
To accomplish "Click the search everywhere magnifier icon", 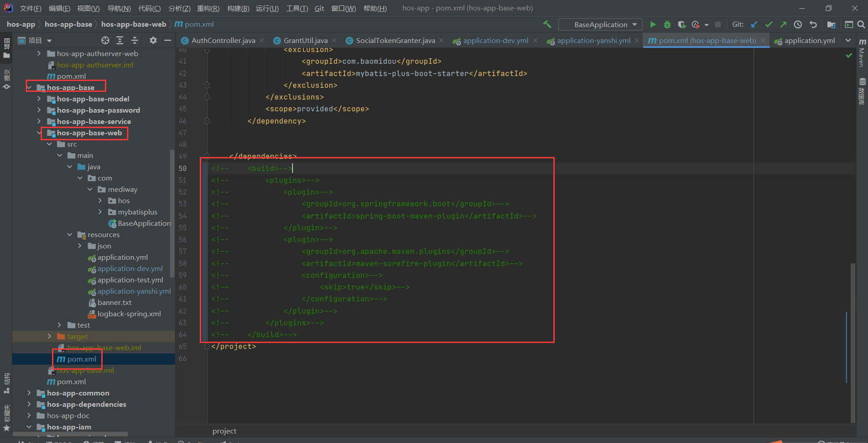I will [861, 24].
